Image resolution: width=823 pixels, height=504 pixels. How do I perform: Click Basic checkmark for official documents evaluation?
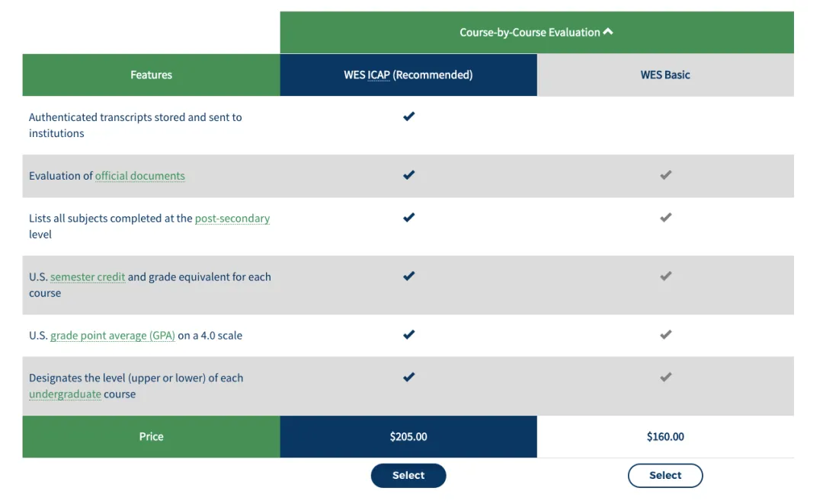[x=666, y=175]
